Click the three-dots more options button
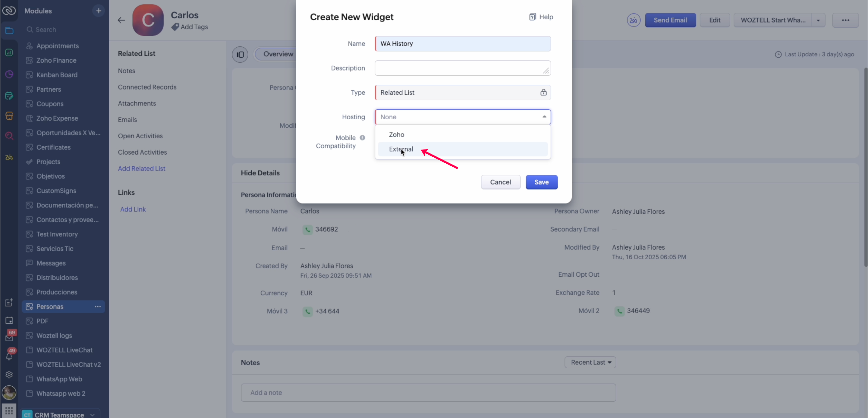 pos(845,20)
